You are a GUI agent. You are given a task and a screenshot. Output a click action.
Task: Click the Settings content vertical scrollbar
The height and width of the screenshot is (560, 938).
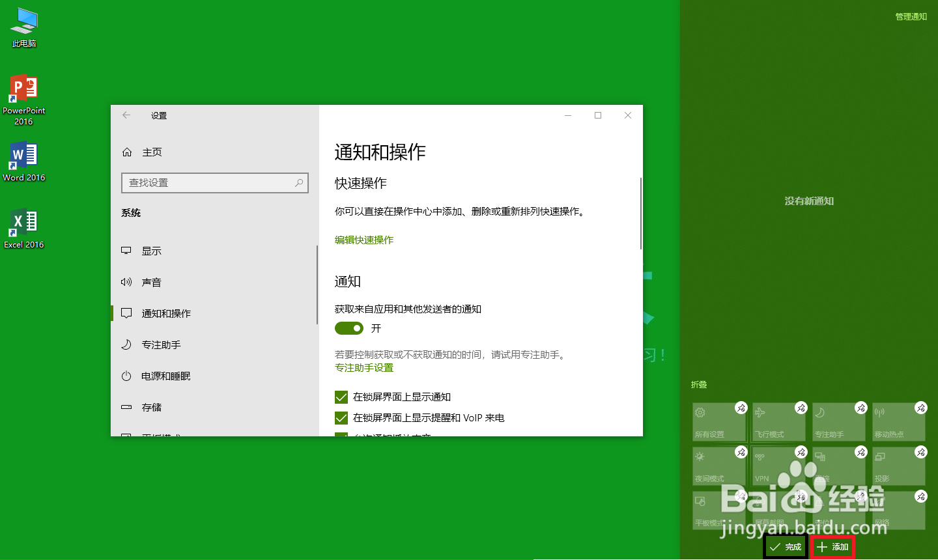[641, 214]
